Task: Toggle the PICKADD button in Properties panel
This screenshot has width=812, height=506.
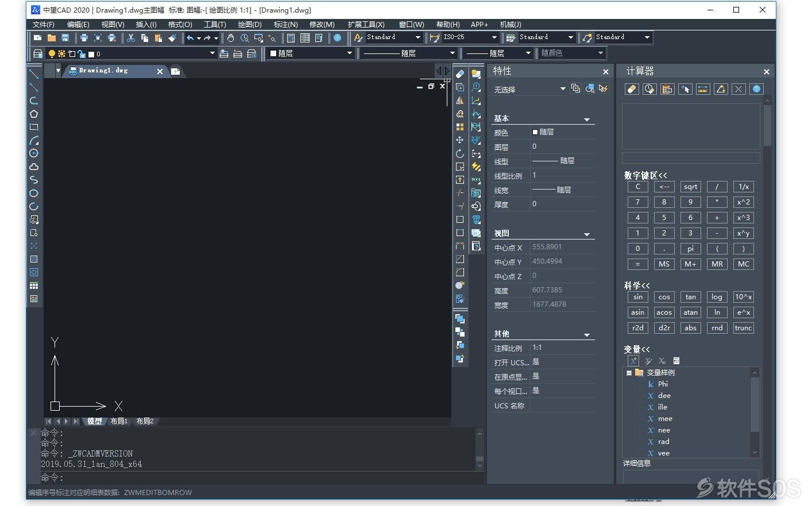Action: point(575,88)
